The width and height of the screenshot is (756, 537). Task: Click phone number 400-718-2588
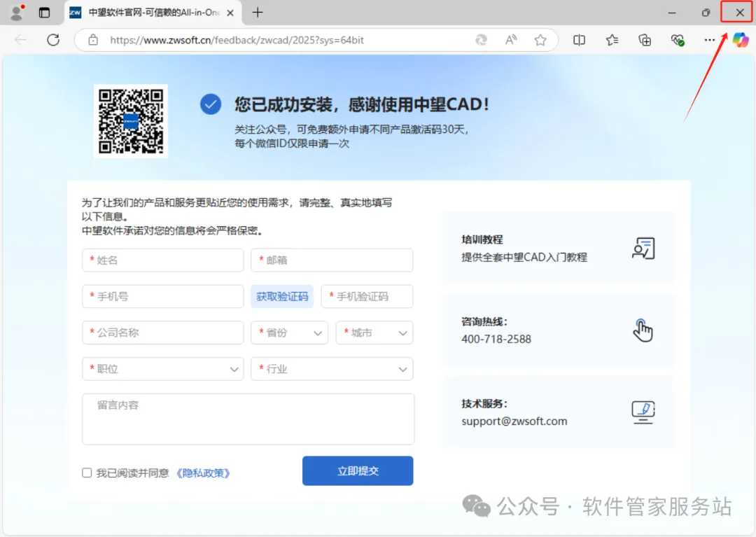tap(496, 339)
